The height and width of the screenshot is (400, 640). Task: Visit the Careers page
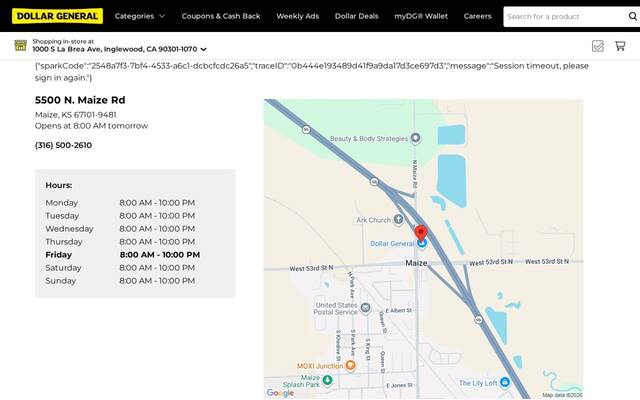click(x=478, y=16)
